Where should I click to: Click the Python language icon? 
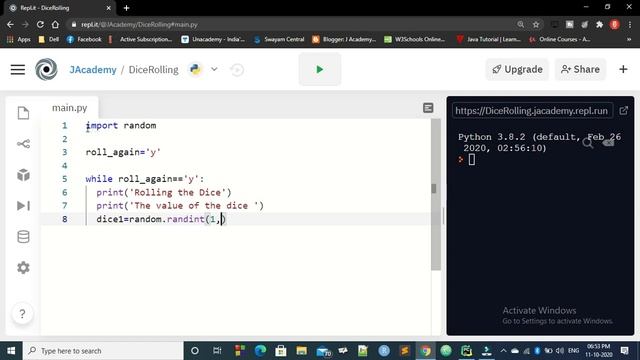point(196,69)
